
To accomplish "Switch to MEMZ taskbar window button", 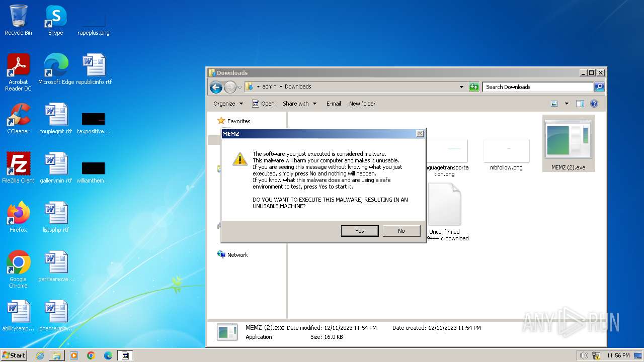I will tap(125, 355).
